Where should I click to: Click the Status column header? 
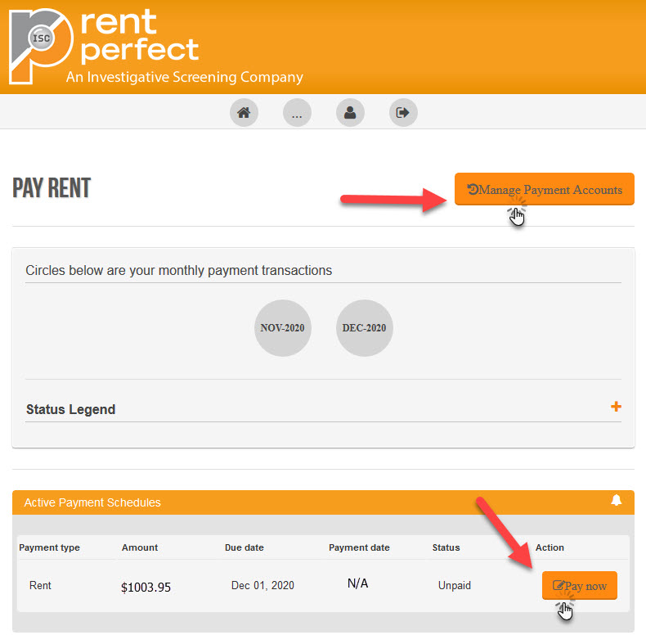click(446, 547)
